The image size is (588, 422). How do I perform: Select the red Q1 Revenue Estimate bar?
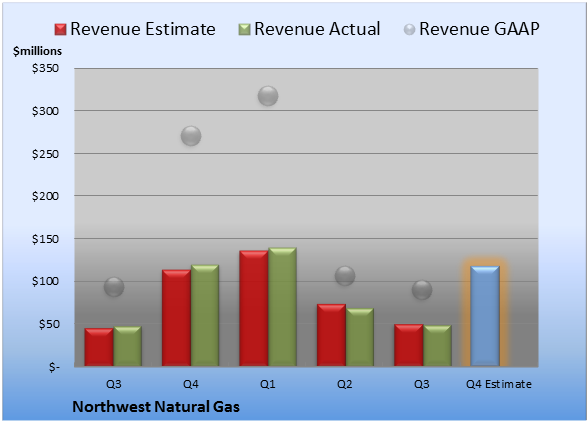(x=254, y=308)
